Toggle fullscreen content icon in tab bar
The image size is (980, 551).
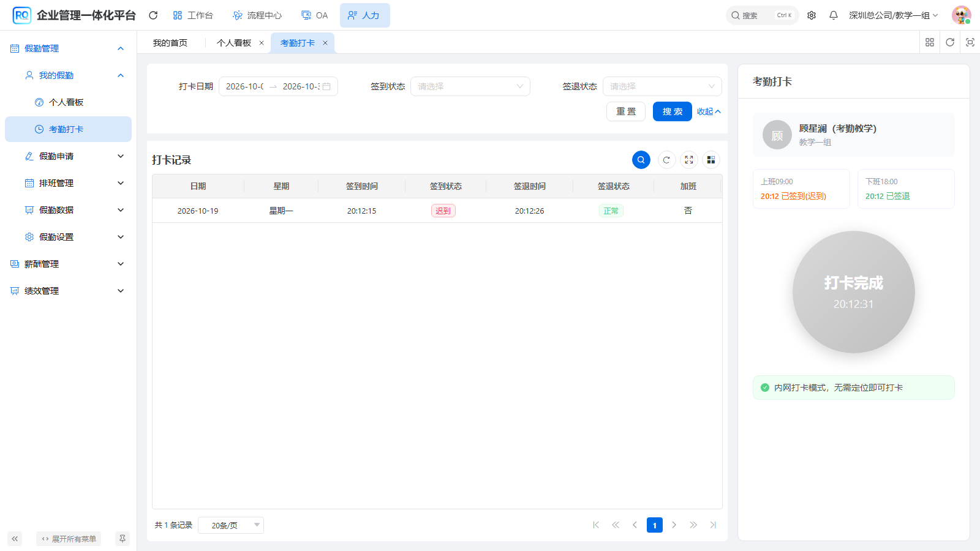point(970,42)
